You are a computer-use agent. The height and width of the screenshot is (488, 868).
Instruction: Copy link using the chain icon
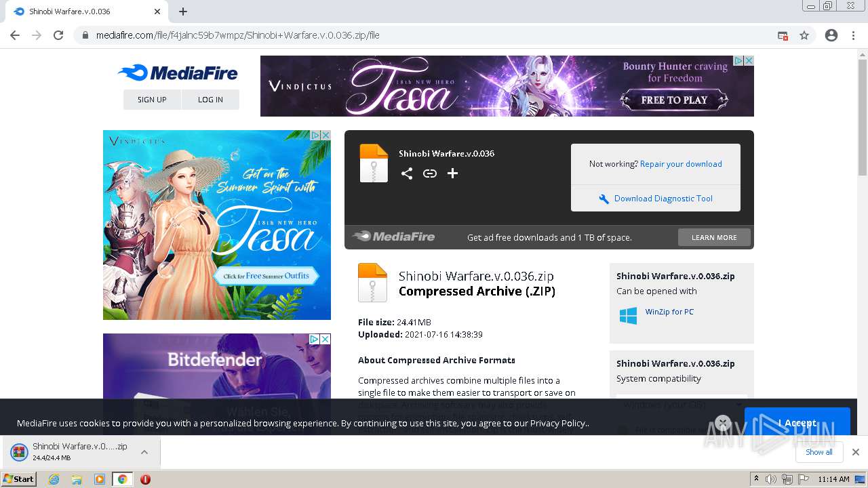430,174
